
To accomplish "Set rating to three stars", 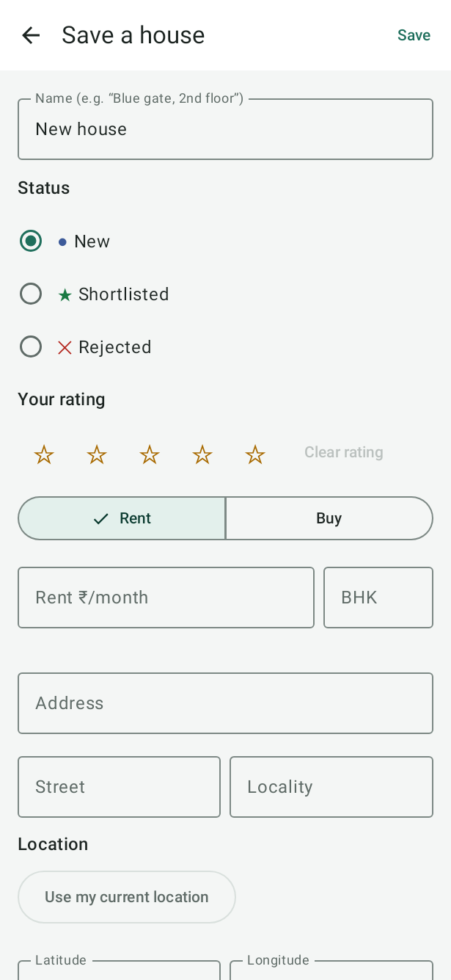I will tap(150, 454).
